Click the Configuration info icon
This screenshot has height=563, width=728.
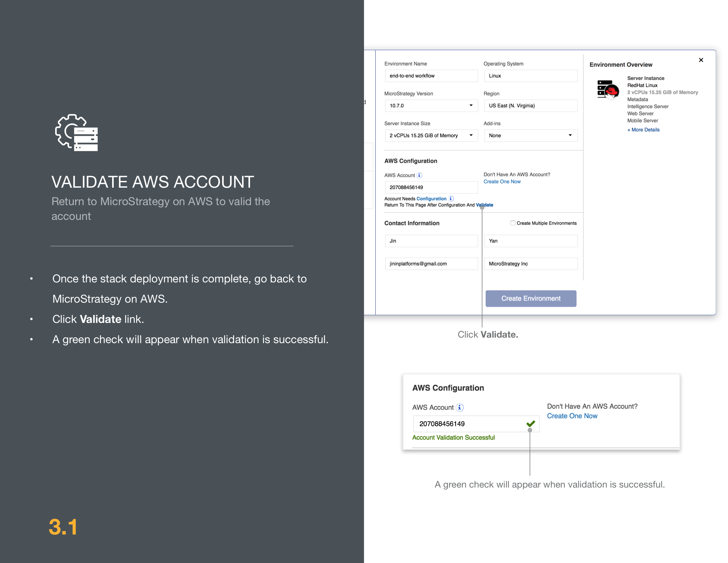click(x=451, y=198)
